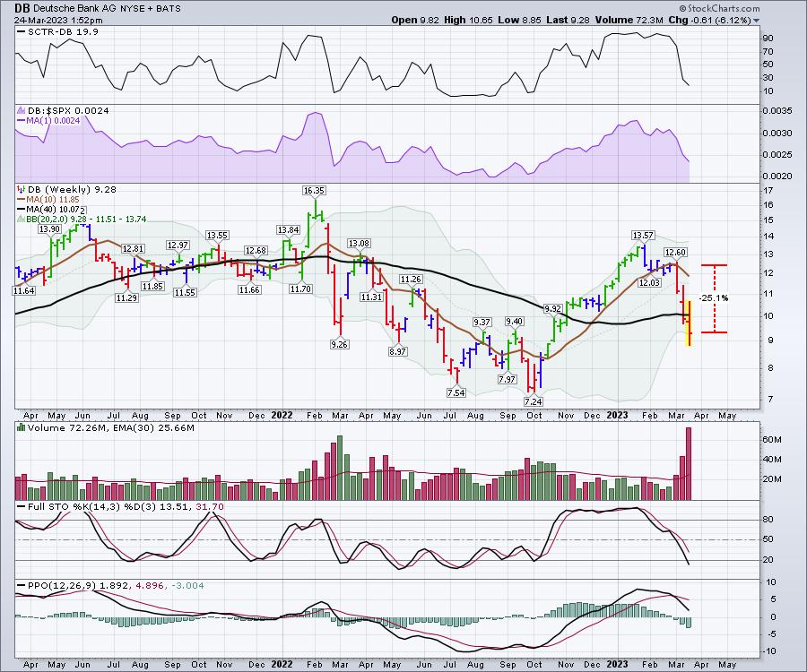Select the Volume 72.26M, EMA(30) legend
Viewport: 807px width, 672px height.
pyautogui.click(x=106, y=427)
